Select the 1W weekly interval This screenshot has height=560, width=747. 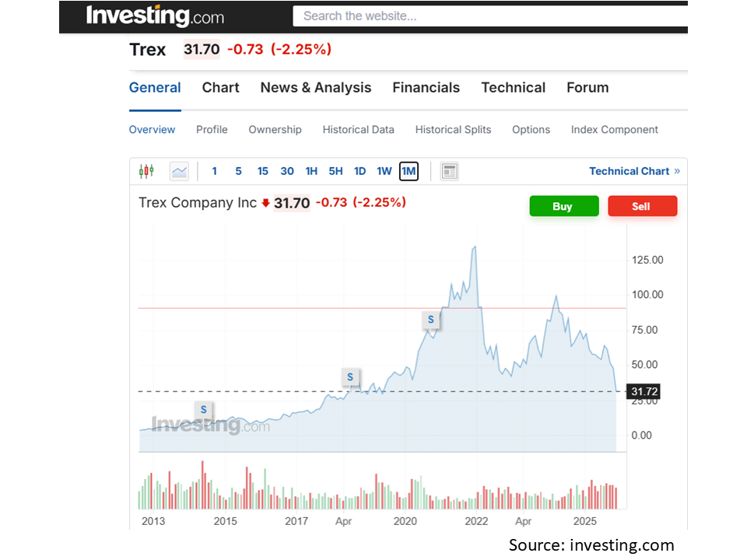384,171
